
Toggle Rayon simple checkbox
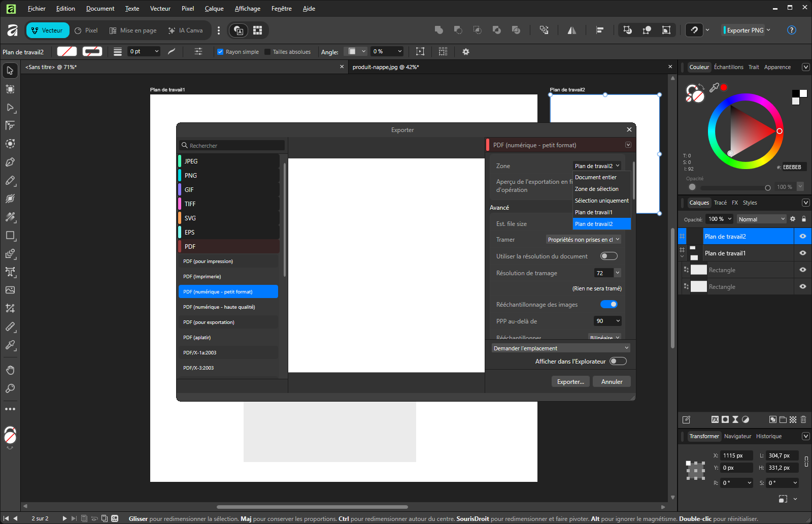[220, 52]
